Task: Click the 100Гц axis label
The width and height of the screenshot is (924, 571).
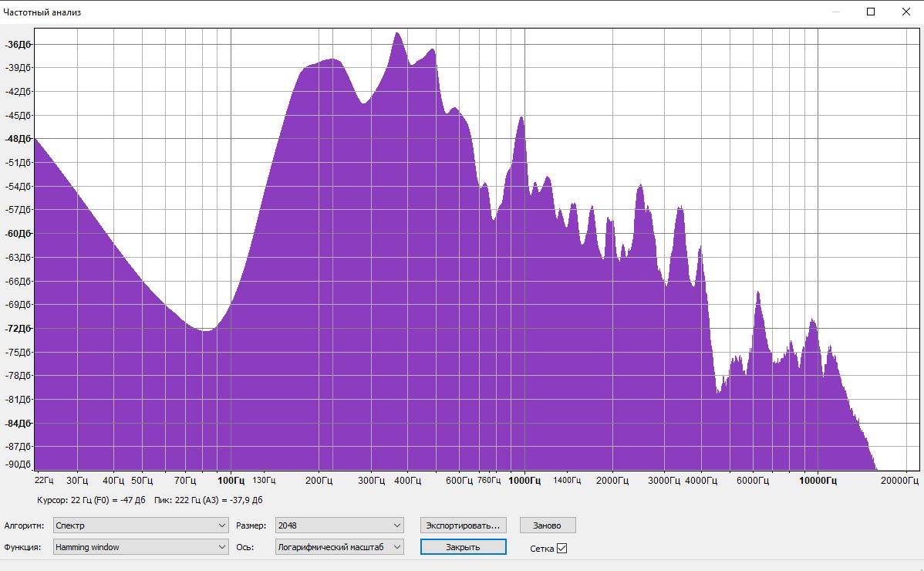Action: pos(231,480)
